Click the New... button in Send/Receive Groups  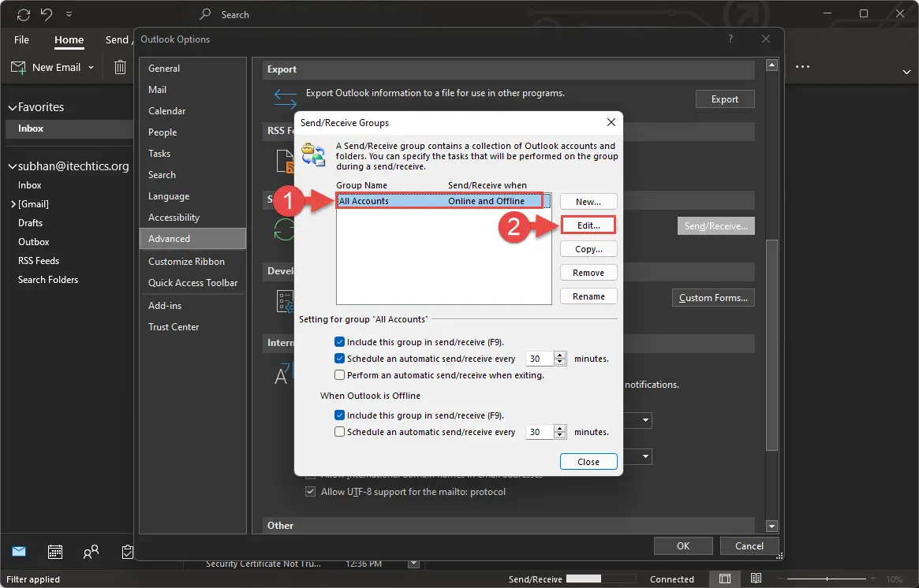pos(588,202)
